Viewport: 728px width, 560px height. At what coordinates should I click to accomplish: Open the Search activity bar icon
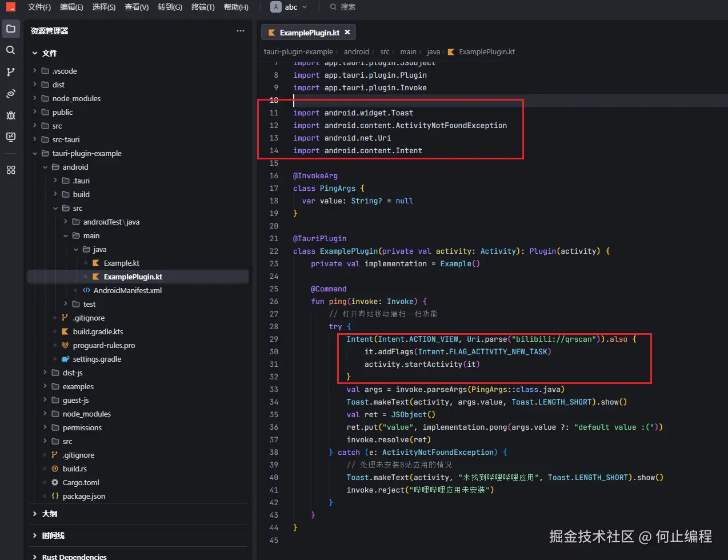coord(11,50)
